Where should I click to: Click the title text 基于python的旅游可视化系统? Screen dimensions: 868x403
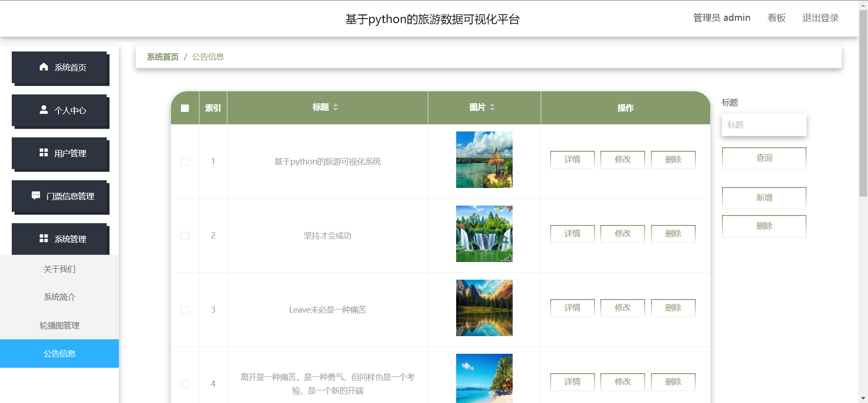point(327,162)
